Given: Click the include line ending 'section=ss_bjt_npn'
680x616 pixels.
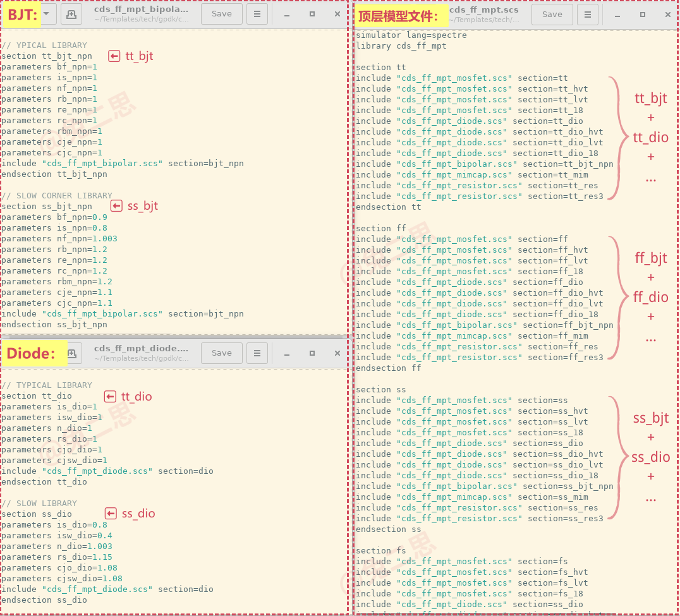Looking at the screenshot, I should [x=485, y=486].
